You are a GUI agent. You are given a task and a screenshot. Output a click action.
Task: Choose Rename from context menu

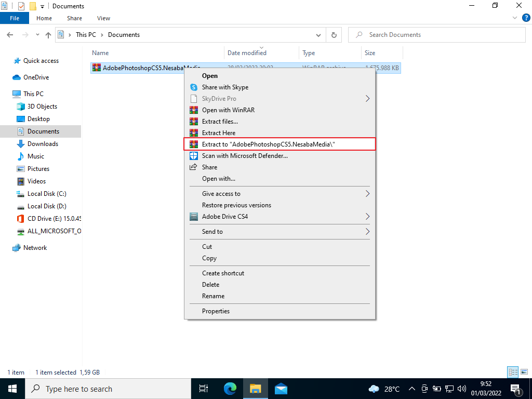280,296
